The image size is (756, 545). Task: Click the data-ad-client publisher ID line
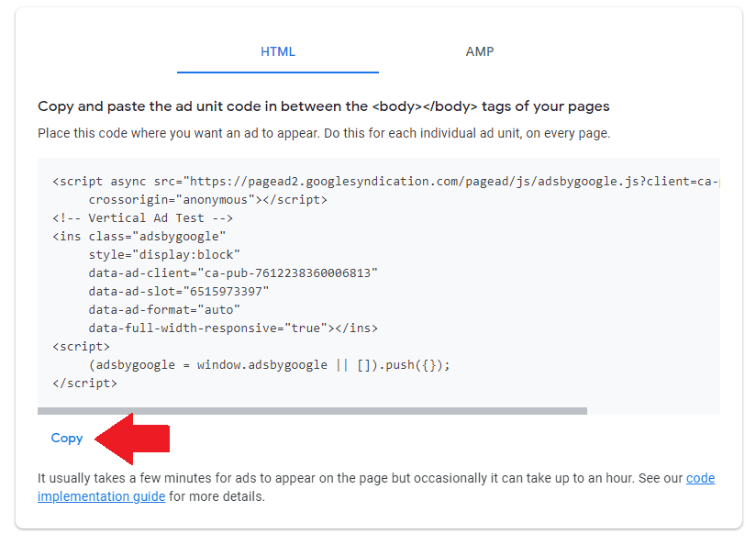click(233, 272)
